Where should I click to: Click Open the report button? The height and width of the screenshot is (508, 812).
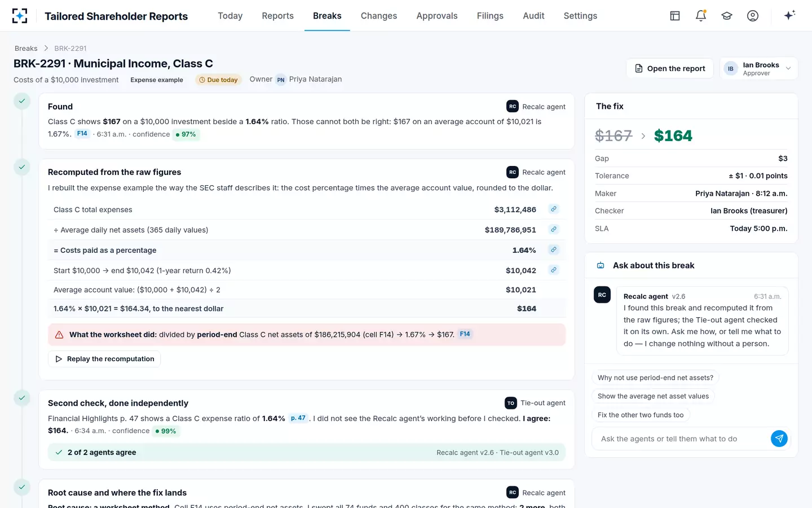tap(670, 68)
